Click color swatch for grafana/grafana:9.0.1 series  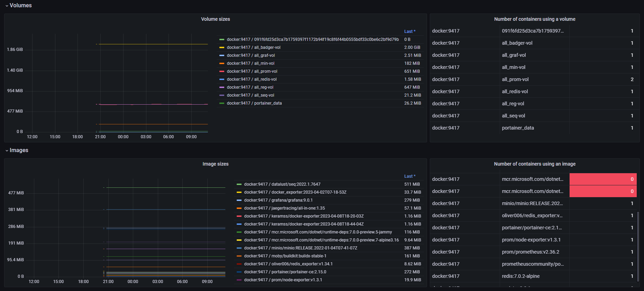tap(239, 200)
